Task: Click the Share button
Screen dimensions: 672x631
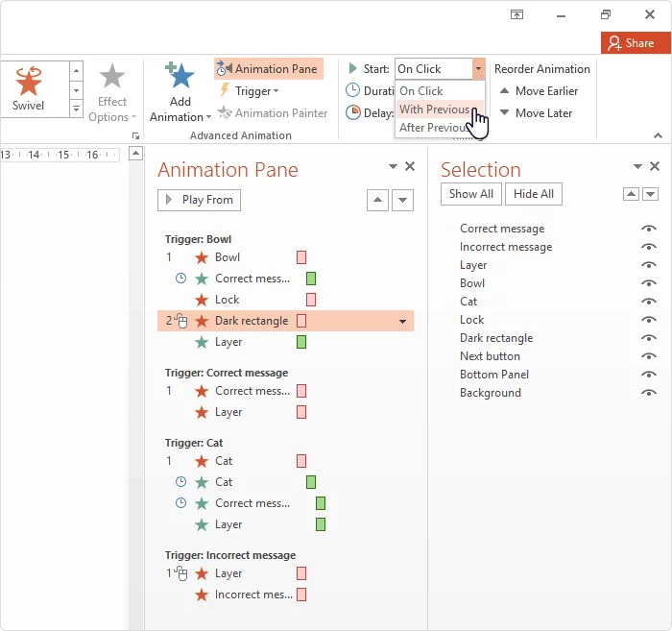Action: coord(636,43)
